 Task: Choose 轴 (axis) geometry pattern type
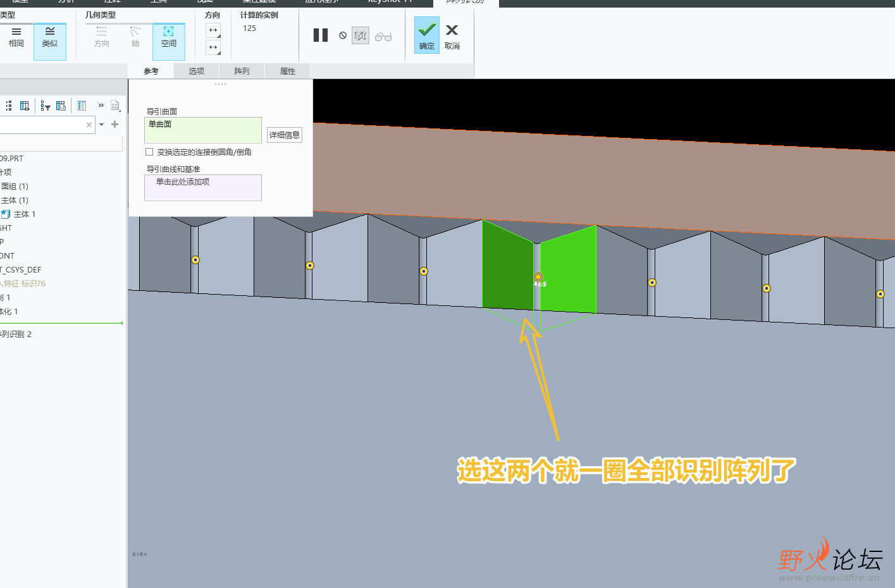click(135, 37)
